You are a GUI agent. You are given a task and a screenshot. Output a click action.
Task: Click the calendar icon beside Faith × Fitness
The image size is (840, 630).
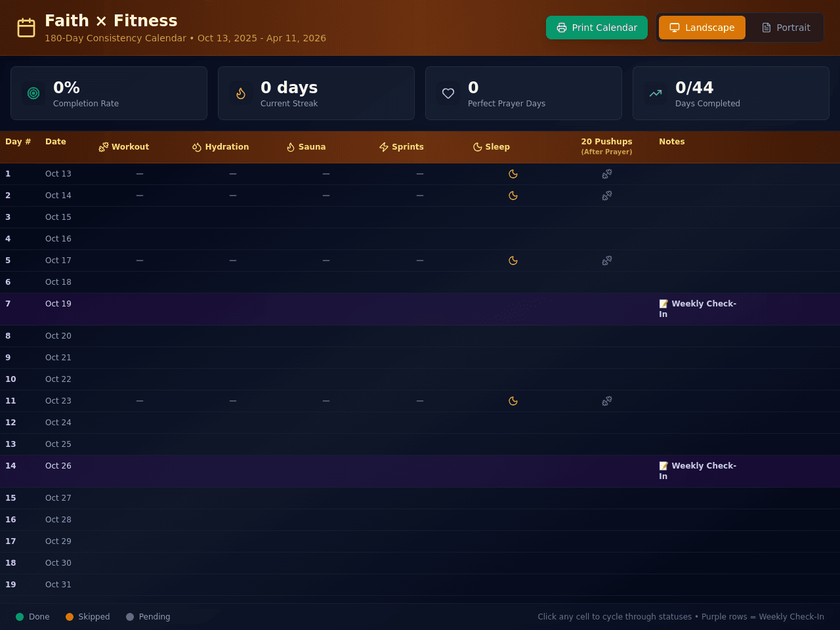[26, 28]
